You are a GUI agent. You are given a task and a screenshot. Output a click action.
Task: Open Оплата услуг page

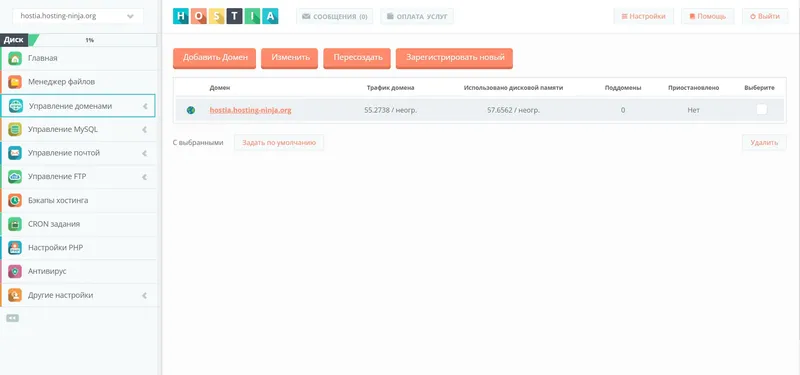click(417, 16)
